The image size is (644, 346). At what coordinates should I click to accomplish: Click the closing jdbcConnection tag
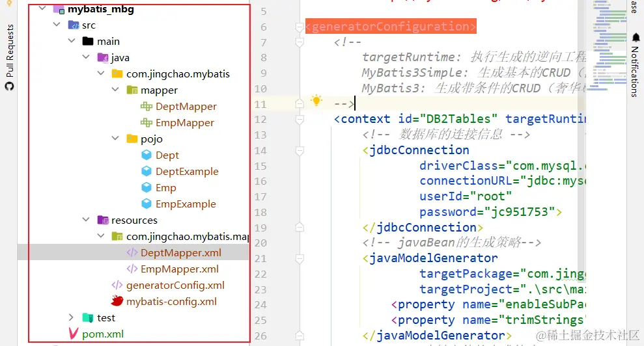(423, 228)
